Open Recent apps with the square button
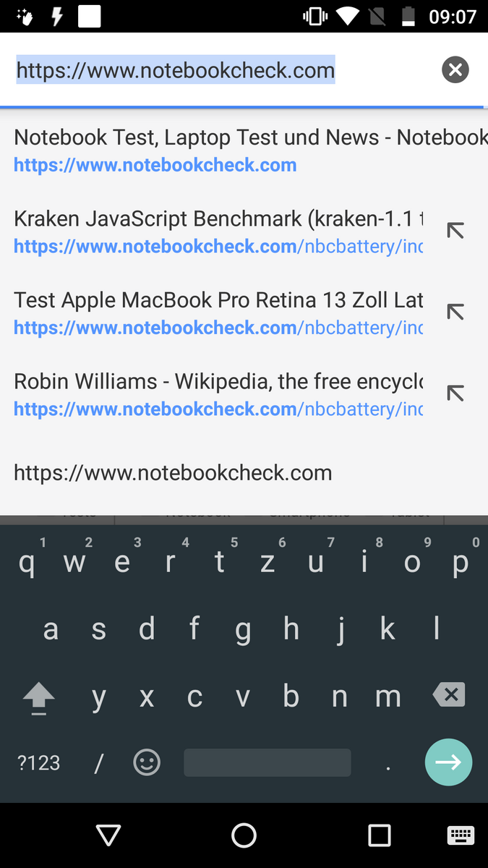Image resolution: width=488 pixels, height=868 pixels. [x=379, y=835]
